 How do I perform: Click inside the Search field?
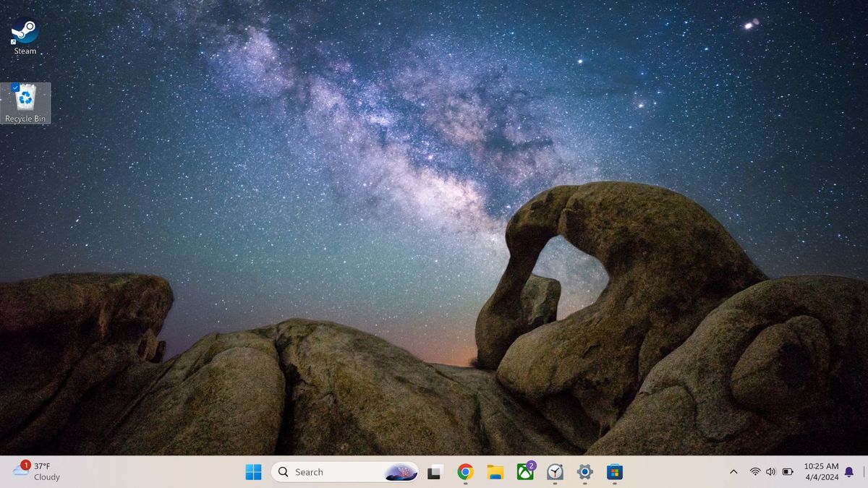coord(325,471)
